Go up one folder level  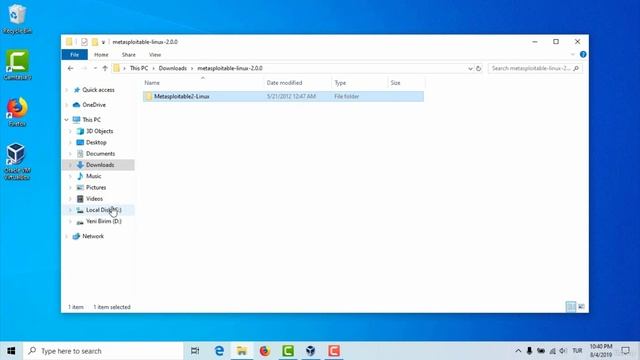[x=105, y=68]
